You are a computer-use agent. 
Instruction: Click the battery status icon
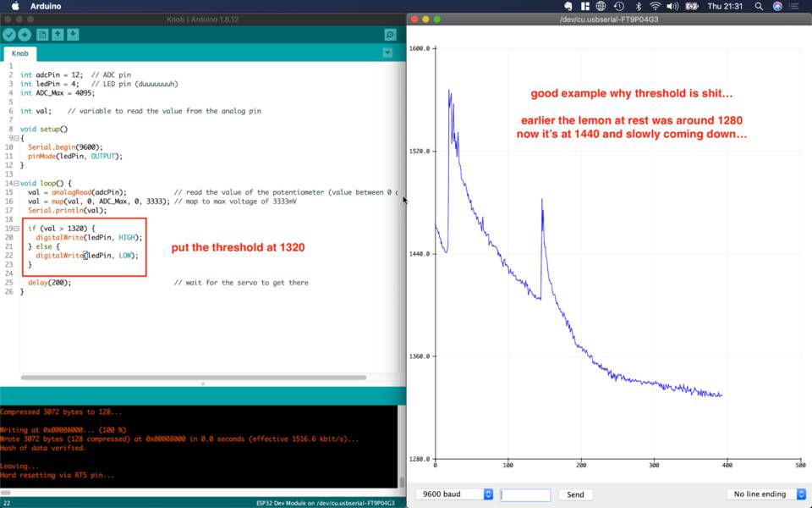(692, 6)
